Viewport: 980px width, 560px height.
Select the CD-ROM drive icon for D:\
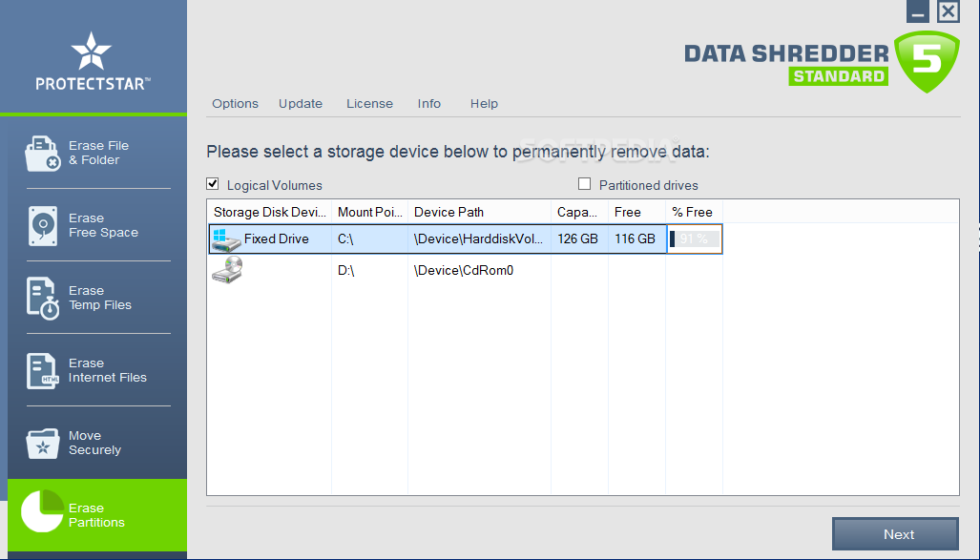[227, 270]
